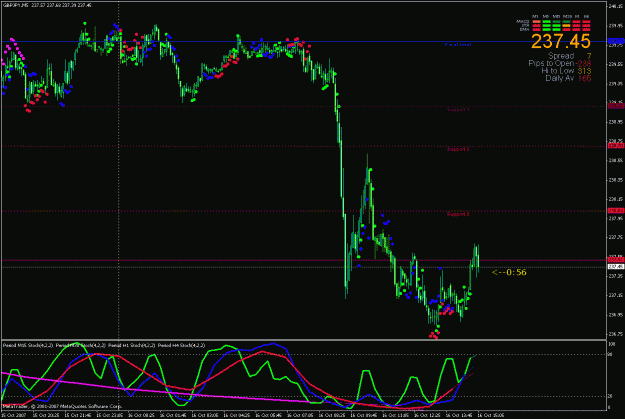Click the Daily Av value 165

point(584,78)
